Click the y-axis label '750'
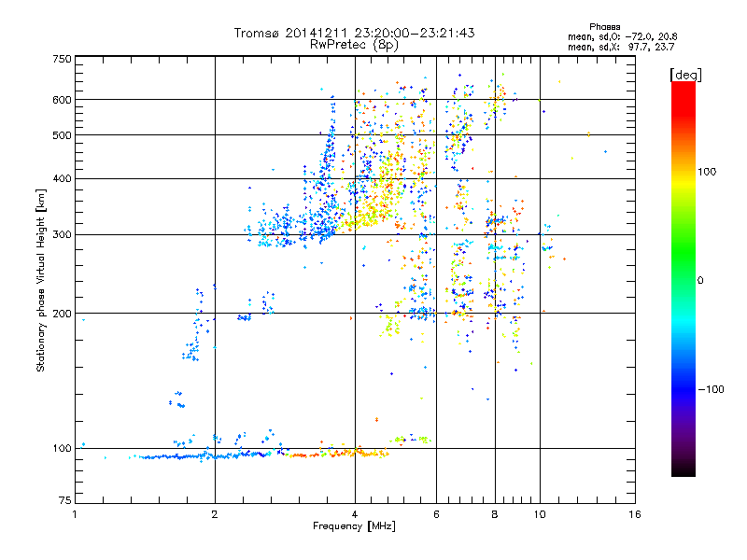 62,59
